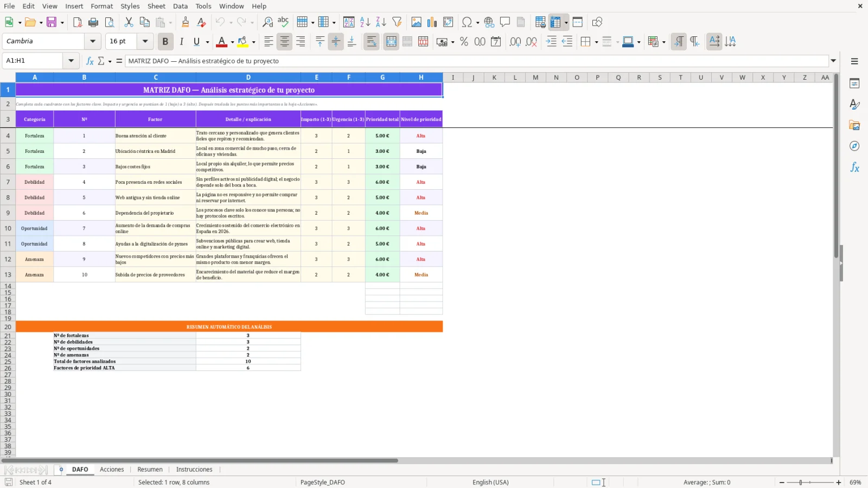Insert Chart icon in toolbar
The width and height of the screenshot is (868, 488).
pyautogui.click(x=432, y=22)
